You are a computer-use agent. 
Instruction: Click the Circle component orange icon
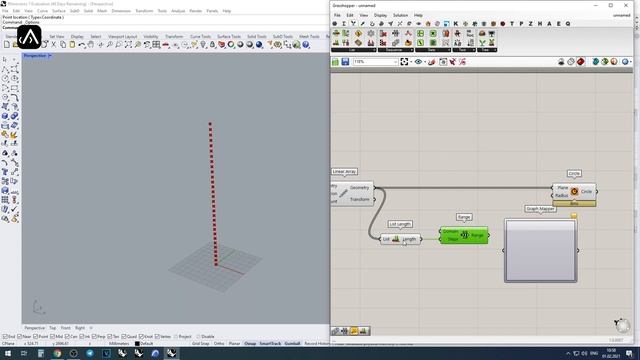pos(574,191)
